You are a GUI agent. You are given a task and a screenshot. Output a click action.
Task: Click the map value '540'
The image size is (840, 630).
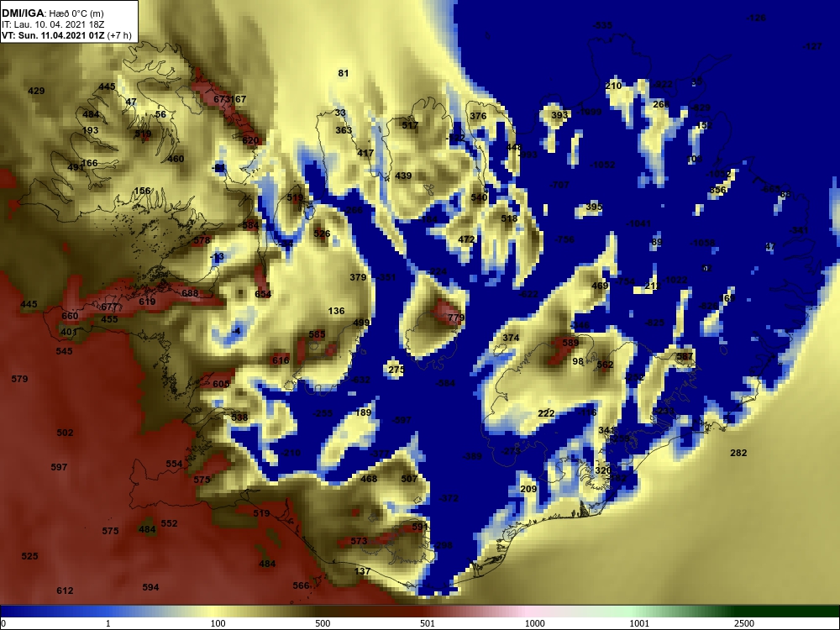(x=479, y=197)
